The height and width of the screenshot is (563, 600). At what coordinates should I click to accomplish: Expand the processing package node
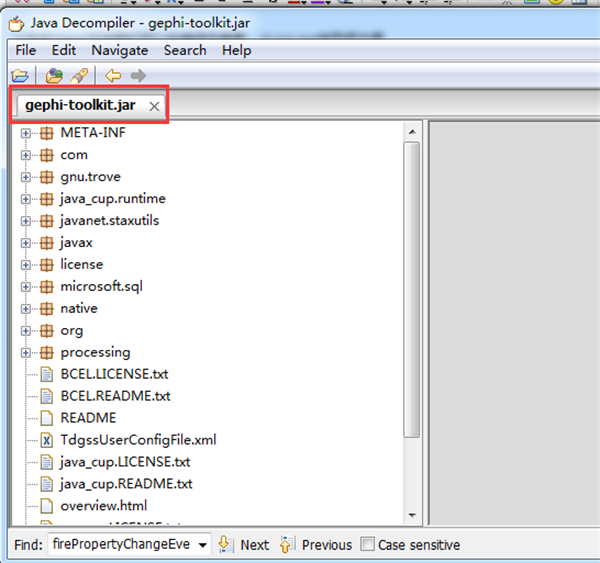26,352
